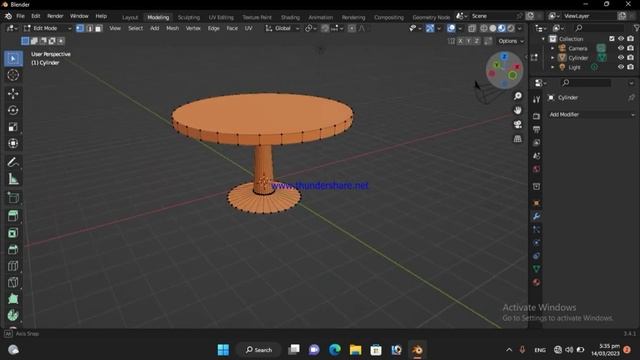This screenshot has width=640, height=360.
Task: Open the Modifiers wrench properties tab
Action: point(536,216)
